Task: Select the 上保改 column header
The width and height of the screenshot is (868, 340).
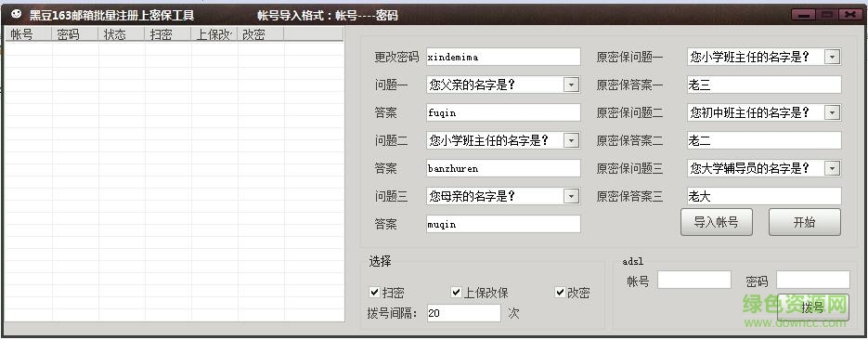Action: point(214,34)
